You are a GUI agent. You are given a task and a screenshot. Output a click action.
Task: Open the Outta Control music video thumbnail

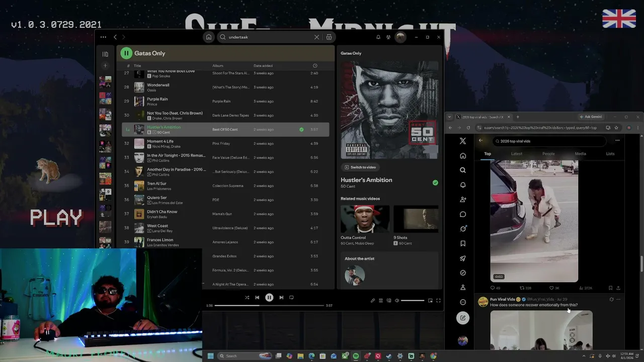(x=365, y=219)
